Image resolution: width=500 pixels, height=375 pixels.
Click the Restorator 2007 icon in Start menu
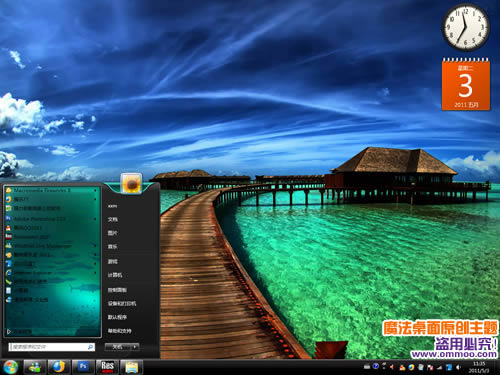(x=9, y=237)
